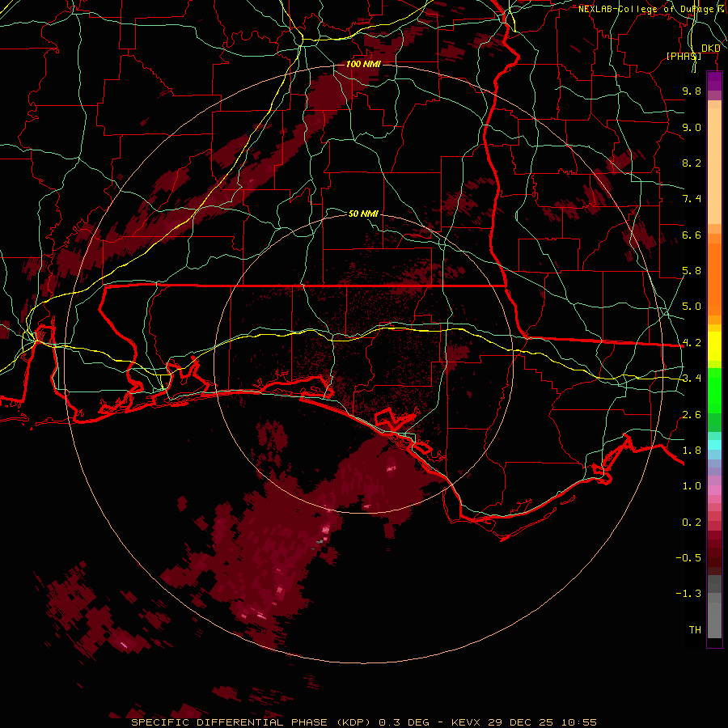Select the 5.0 value on the color scale

692,307
